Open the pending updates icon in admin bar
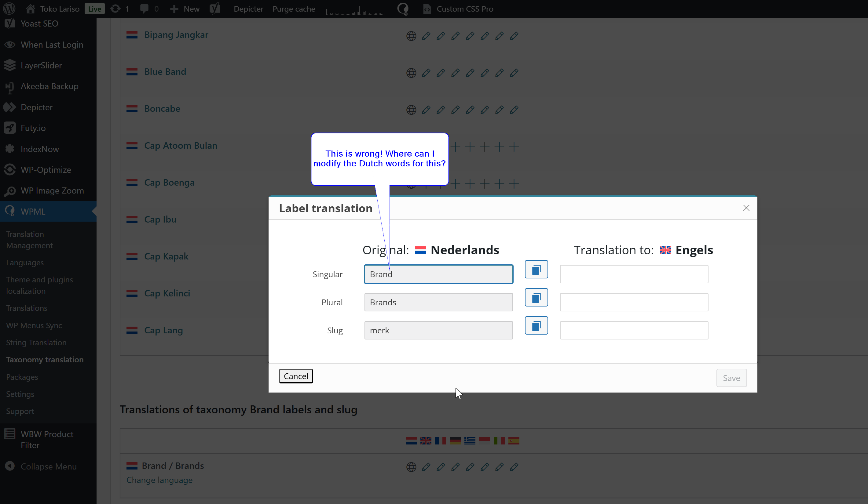This screenshot has height=504, width=868. [x=119, y=9]
